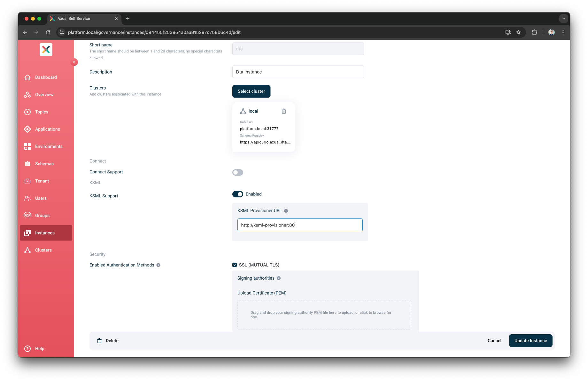Remove the local cluster with the trash icon
Viewport: 588px width, 381px height.
[x=284, y=111]
